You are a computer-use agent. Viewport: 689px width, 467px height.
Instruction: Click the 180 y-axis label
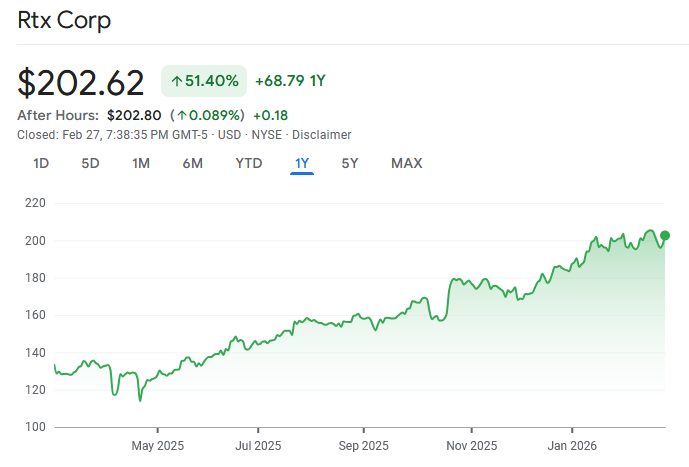coord(35,278)
